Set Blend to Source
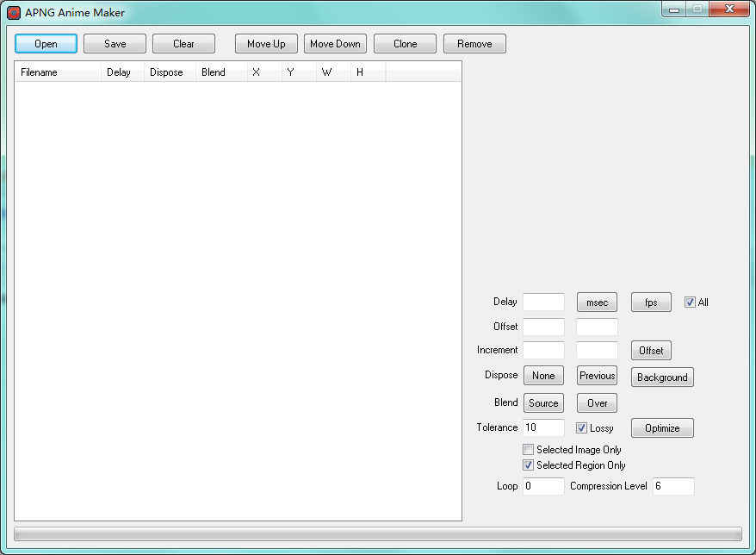The image size is (756, 555). click(x=543, y=403)
